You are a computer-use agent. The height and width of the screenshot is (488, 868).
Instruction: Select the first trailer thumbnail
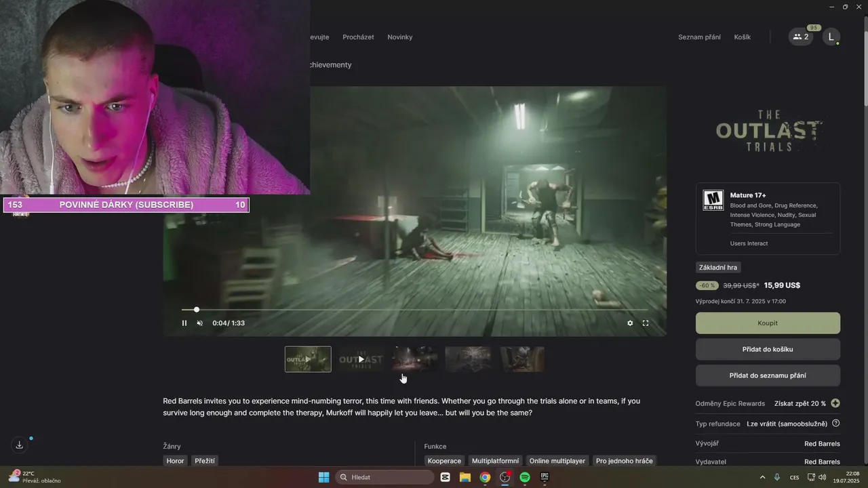[308, 359]
